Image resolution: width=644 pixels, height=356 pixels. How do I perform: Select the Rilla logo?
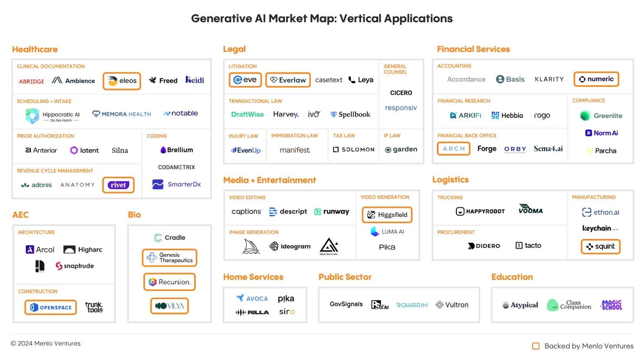click(x=252, y=313)
